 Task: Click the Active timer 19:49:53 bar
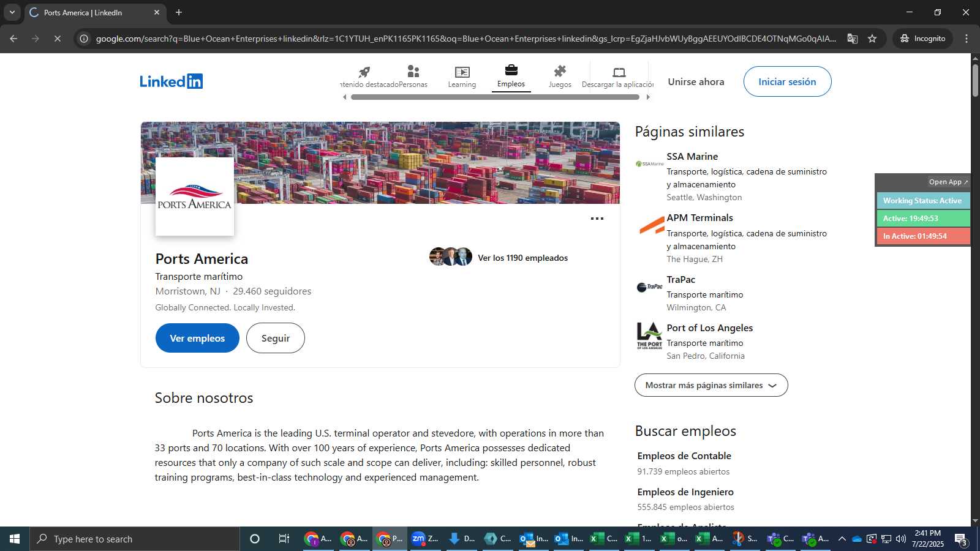click(922, 219)
